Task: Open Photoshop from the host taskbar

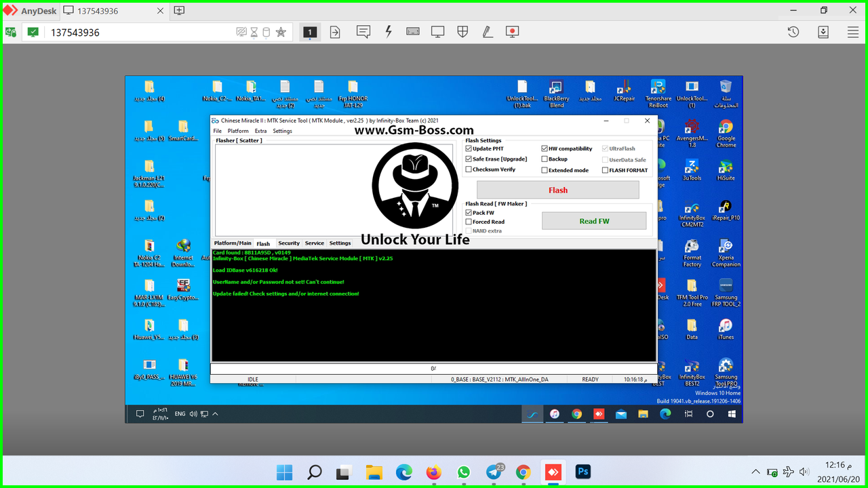Action: coord(583,472)
